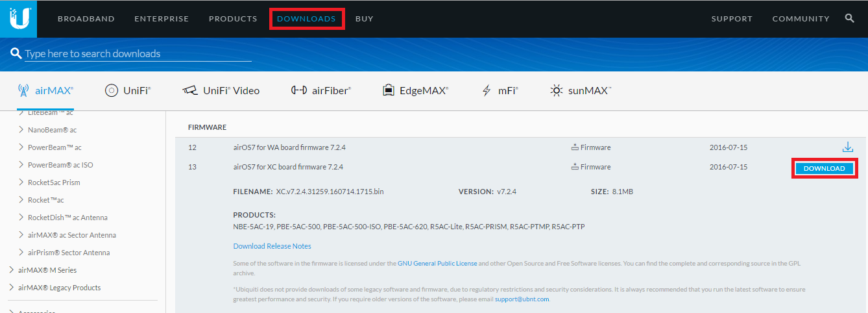Click the UniFi circle icon

112,90
